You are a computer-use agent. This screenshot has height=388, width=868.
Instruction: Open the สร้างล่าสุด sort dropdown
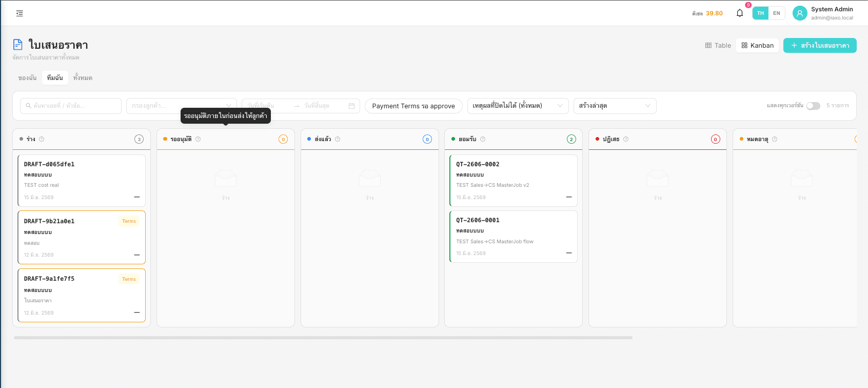(615, 106)
